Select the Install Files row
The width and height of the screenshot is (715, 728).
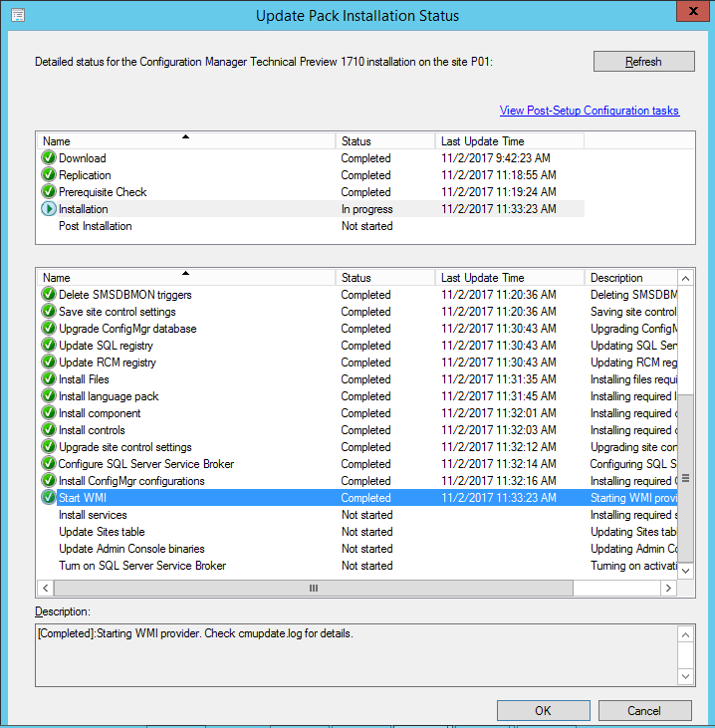tap(357, 379)
